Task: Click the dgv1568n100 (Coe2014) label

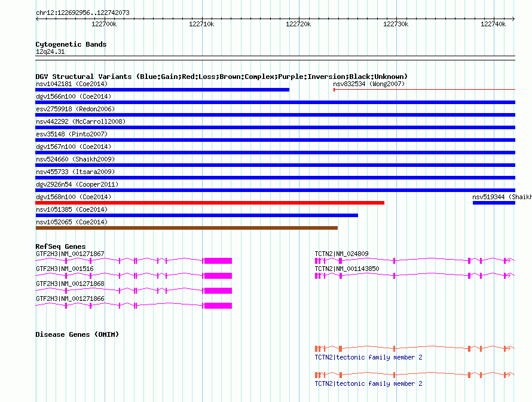Action: 74,197
